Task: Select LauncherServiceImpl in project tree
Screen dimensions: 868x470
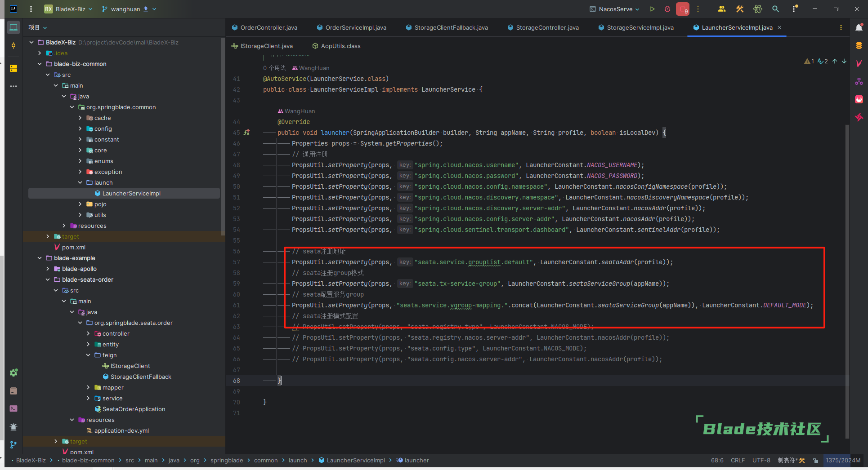Action: [x=124, y=193]
